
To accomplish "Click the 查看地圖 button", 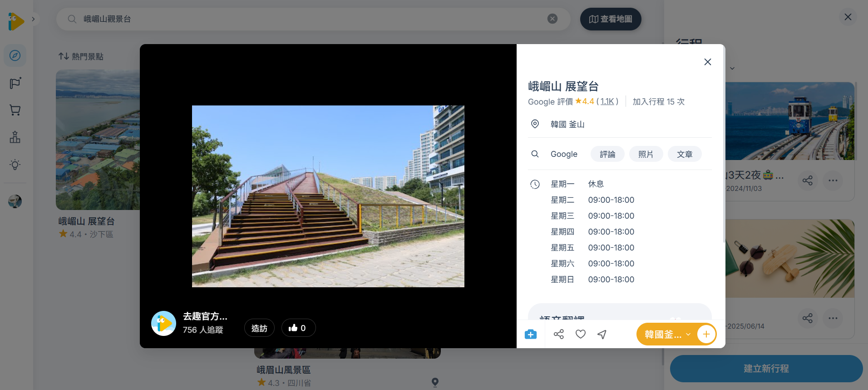I will coord(611,19).
